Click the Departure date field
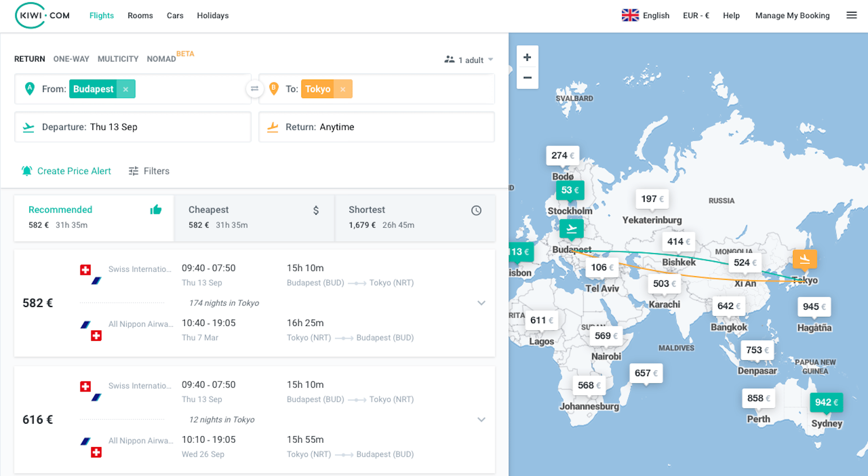868x476 pixels. click(133, 127)
